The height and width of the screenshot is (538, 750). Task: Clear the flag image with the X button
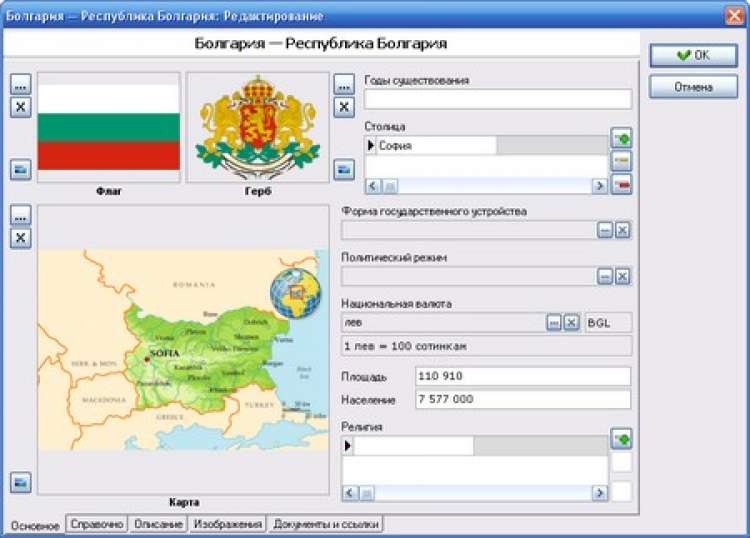pos(21,107)
